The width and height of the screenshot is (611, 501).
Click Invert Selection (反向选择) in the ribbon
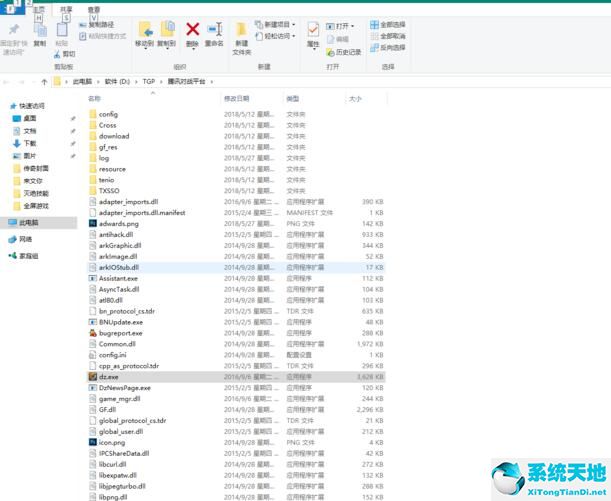(x=392, y=46)
